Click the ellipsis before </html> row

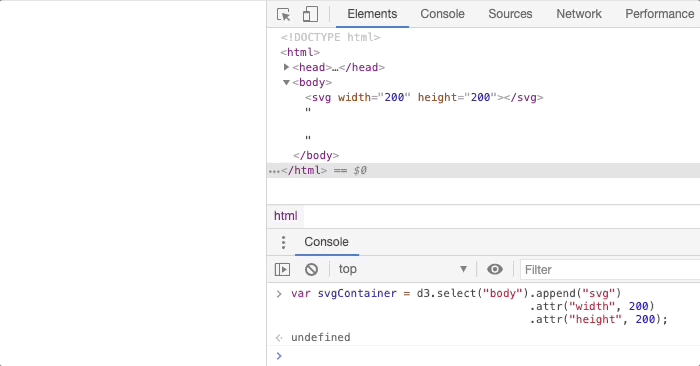(274, 171)
